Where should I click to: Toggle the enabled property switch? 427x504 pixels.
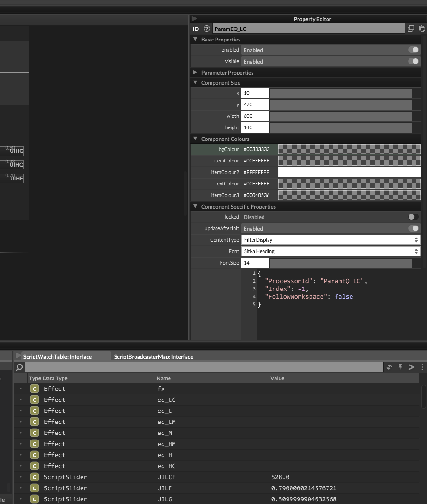click(x=413, y=50)
